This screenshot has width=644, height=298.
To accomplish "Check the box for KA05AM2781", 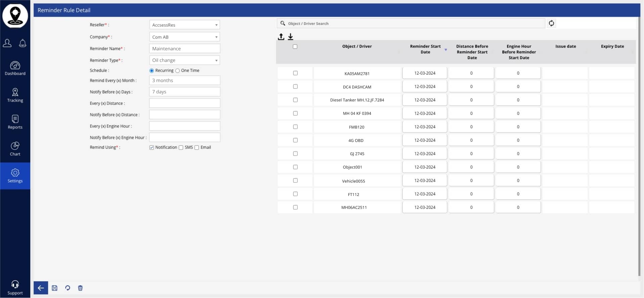I will click(295, 73).
